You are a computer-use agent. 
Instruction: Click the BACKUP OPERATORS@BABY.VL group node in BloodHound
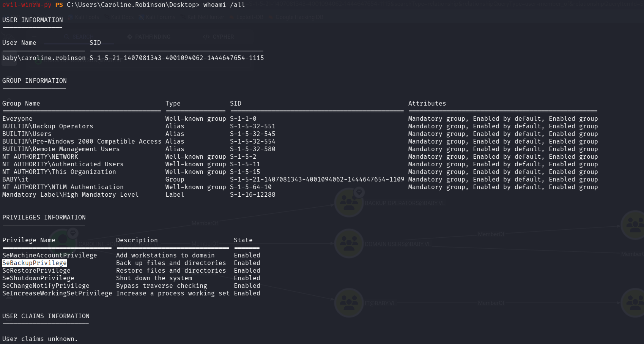pos(349,202)
